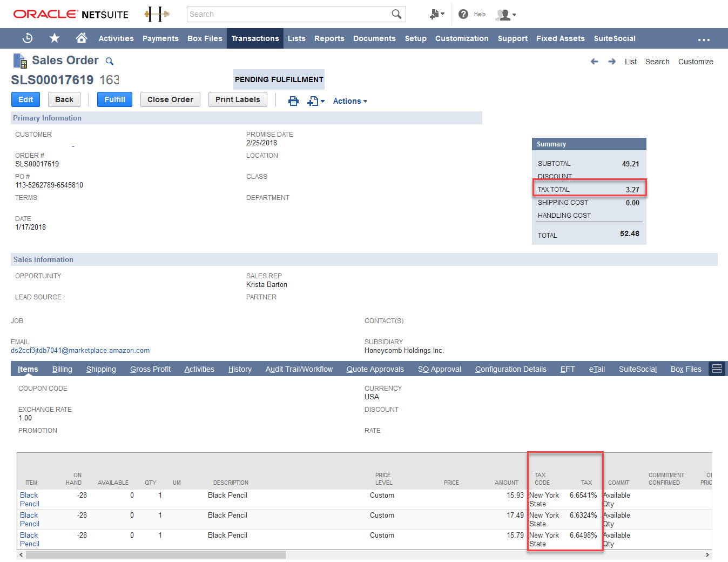Switch to the Audit Trail/Workflow subtab
728x562 pixels.
coord(299,369)
